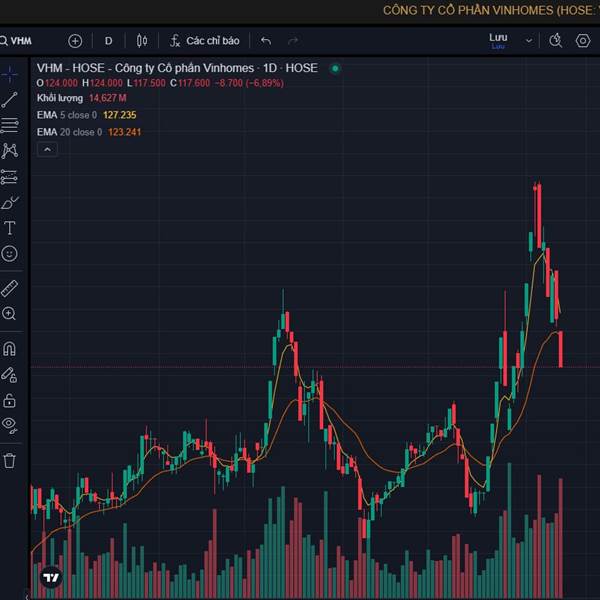
Task: Click the VHM - HOSE chart title
Action: (x=177, y=68)
